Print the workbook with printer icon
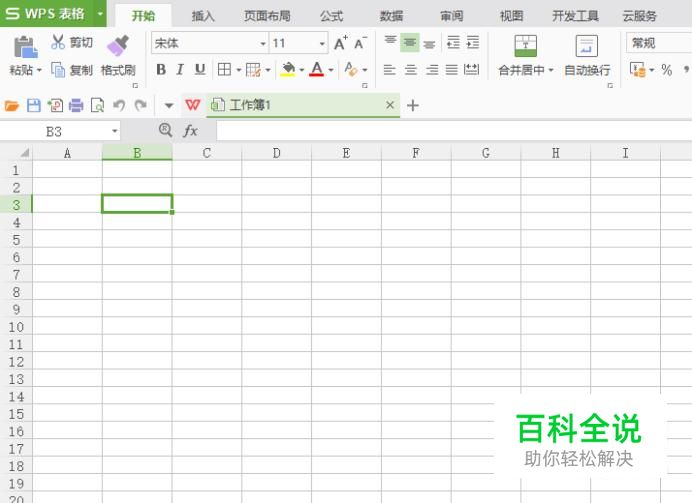The image size is (692, 503). click(76, 105)
